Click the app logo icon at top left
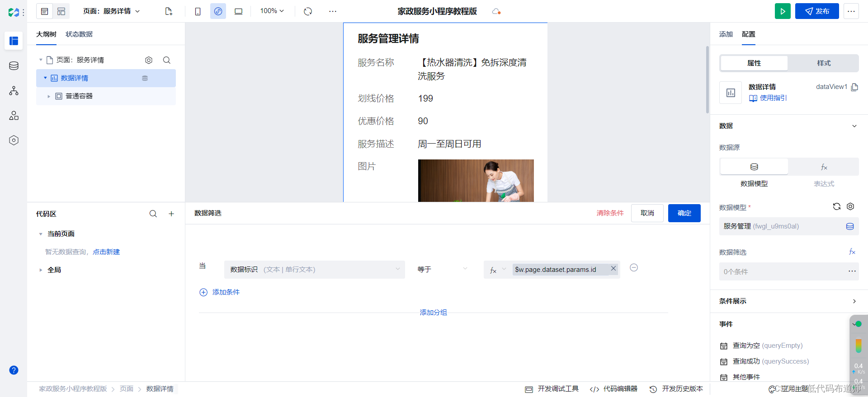The image size is (868, 397). [x=14, y=12]
